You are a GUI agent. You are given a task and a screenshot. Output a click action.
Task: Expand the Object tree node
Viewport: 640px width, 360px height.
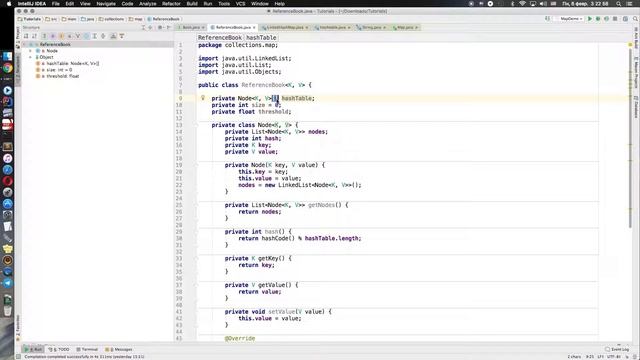(31, 57)
